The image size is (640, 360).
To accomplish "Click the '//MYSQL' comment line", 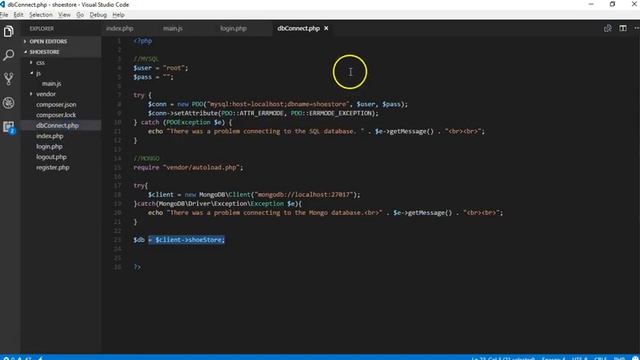I will tap(146, 59).
